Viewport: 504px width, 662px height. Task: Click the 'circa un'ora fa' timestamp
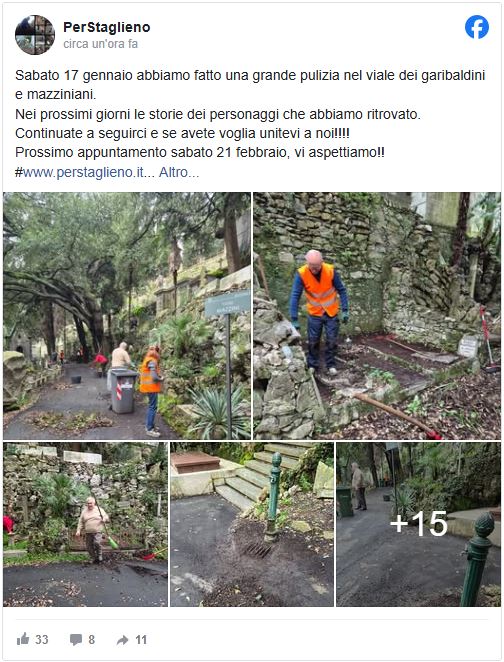[100, 44]
